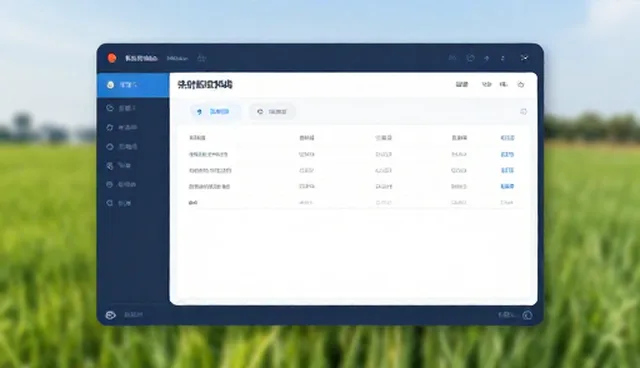Click the up-arrow icon in the title bar
The width and height of the screenshot is (640, 368).
487,58
